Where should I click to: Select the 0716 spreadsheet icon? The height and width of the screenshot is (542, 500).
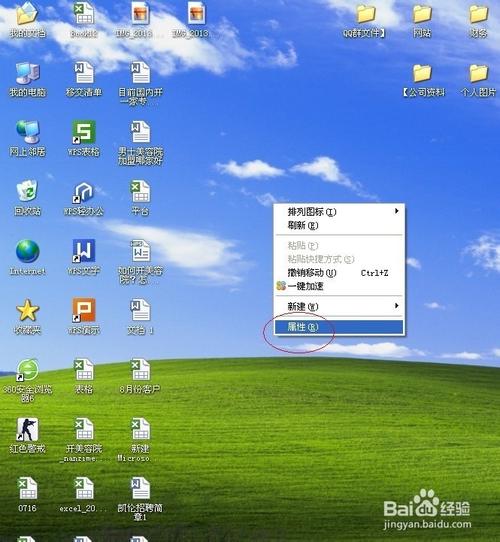click(x=28, y=488)
